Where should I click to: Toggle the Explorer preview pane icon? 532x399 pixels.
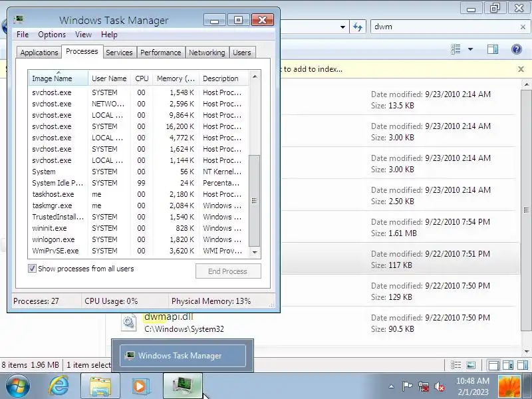point(493,49)
